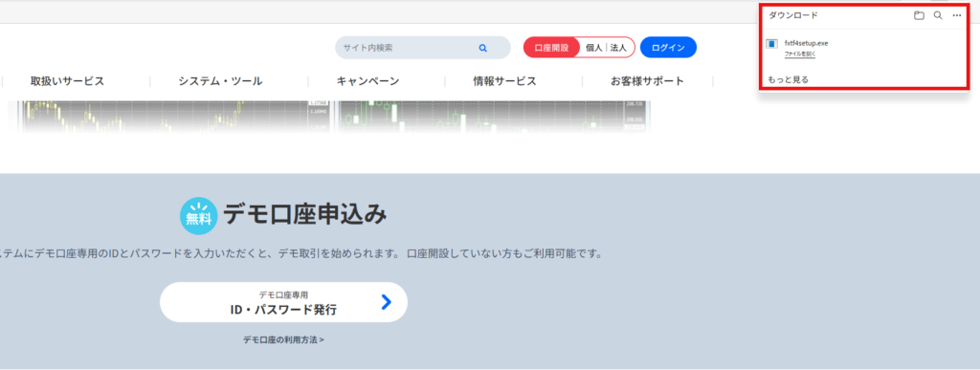
Task: Open the 情報サービス menu
Action: pos(504,81)
